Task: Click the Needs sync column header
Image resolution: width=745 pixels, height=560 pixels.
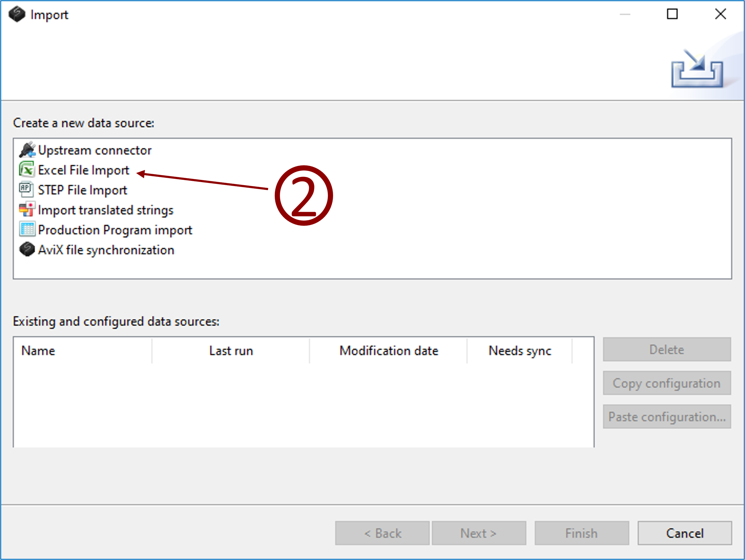Action: 519,350
